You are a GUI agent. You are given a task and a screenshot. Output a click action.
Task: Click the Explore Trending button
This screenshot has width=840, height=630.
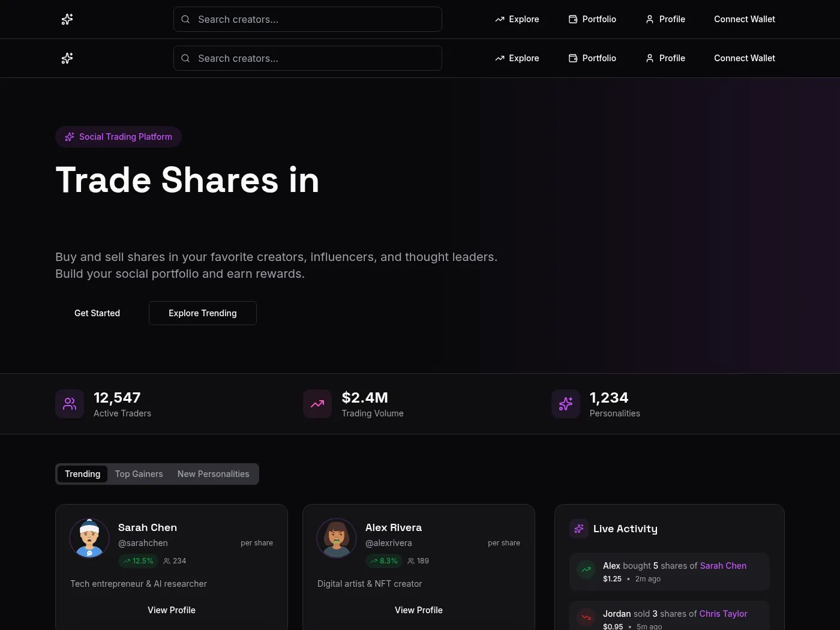(x=203, y=313)
